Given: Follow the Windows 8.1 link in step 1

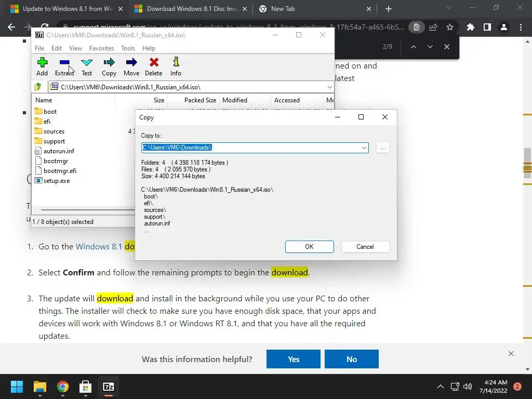Looking at the screenshot, I should 98,247.
